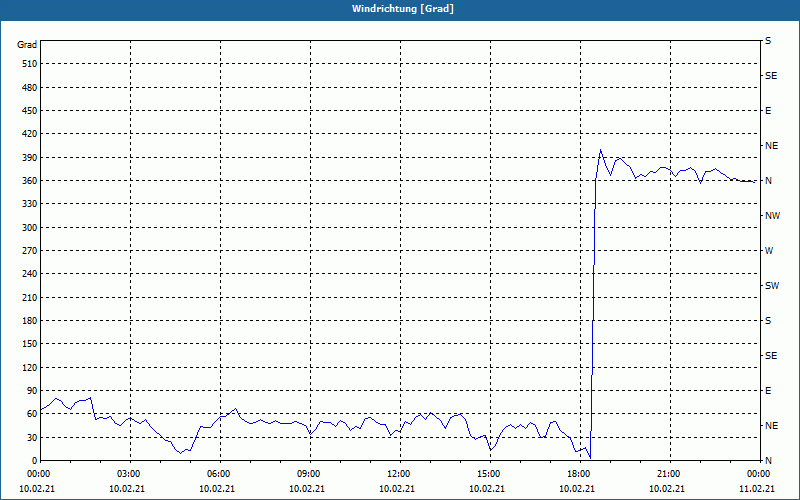Click the 00:00 label above 11.02.21
800x500 pixels.
(757, 474)
